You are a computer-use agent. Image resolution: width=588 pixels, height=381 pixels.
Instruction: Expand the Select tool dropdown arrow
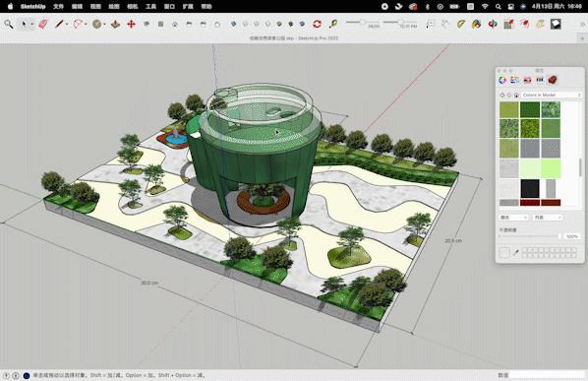click(x=31, y=25)
